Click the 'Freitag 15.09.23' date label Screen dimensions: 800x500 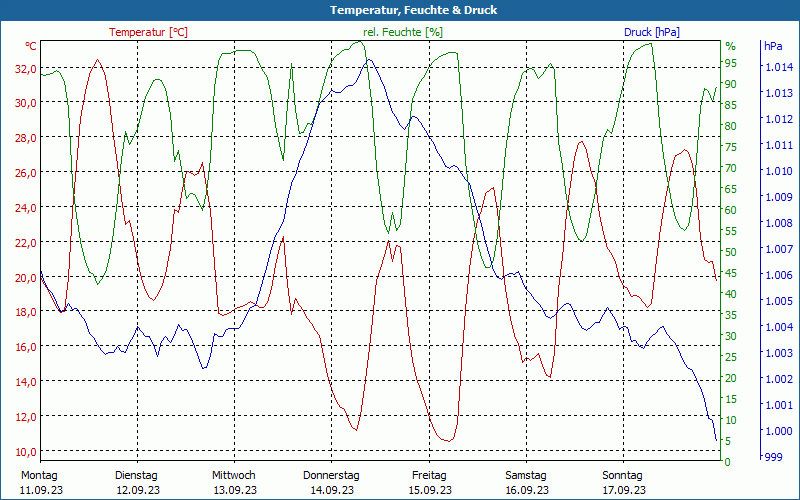429,482
